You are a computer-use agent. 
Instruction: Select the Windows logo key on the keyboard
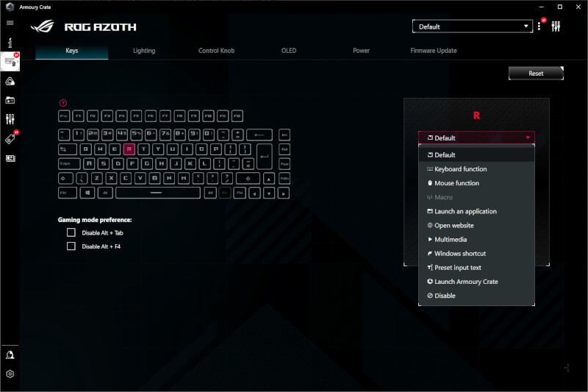coord(87,193)
